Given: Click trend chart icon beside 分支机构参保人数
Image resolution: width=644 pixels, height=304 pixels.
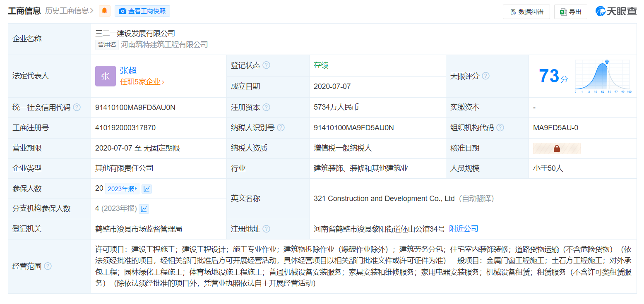Looking at the screenshot, I should point(144,209).
